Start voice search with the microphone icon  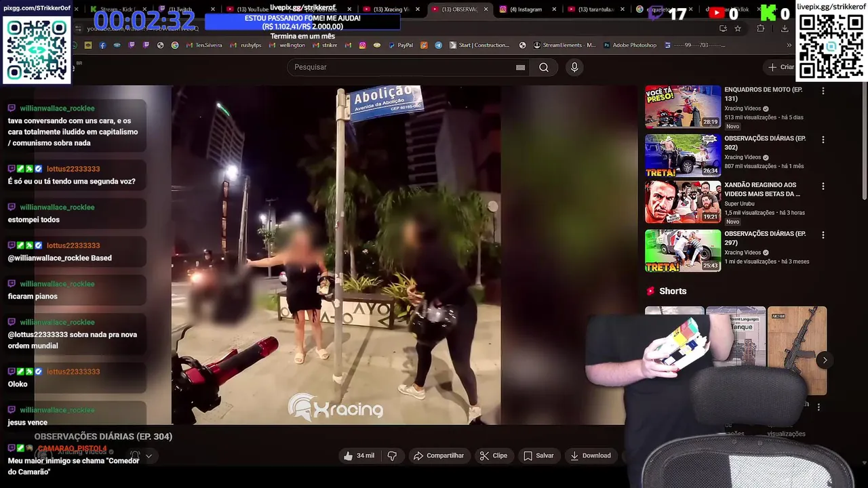pos(574,67)
